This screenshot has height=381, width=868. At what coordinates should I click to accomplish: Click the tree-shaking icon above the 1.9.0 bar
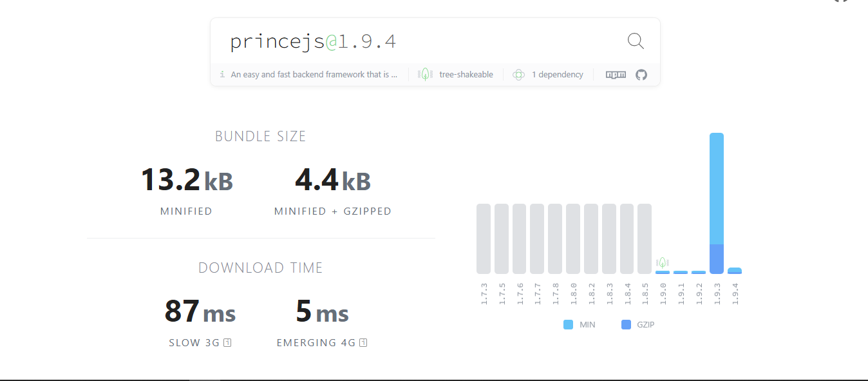point(662,262)
